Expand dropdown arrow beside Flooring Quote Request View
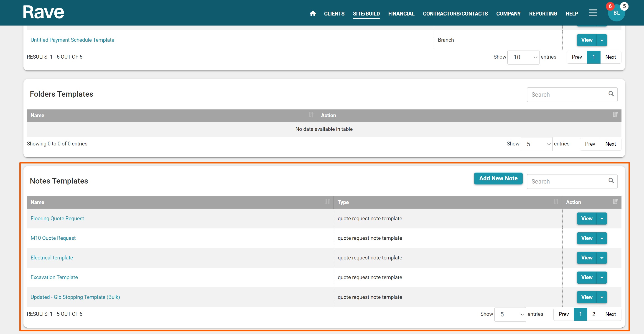This screenshot has height=334, width=644. point(601,219)
